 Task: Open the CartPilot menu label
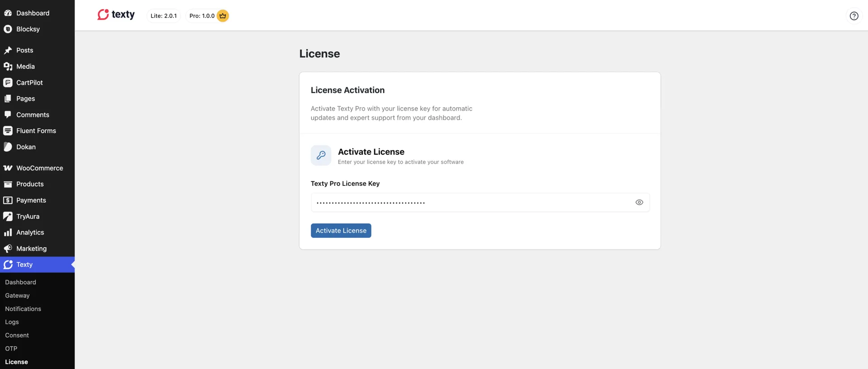coord(29,82)
